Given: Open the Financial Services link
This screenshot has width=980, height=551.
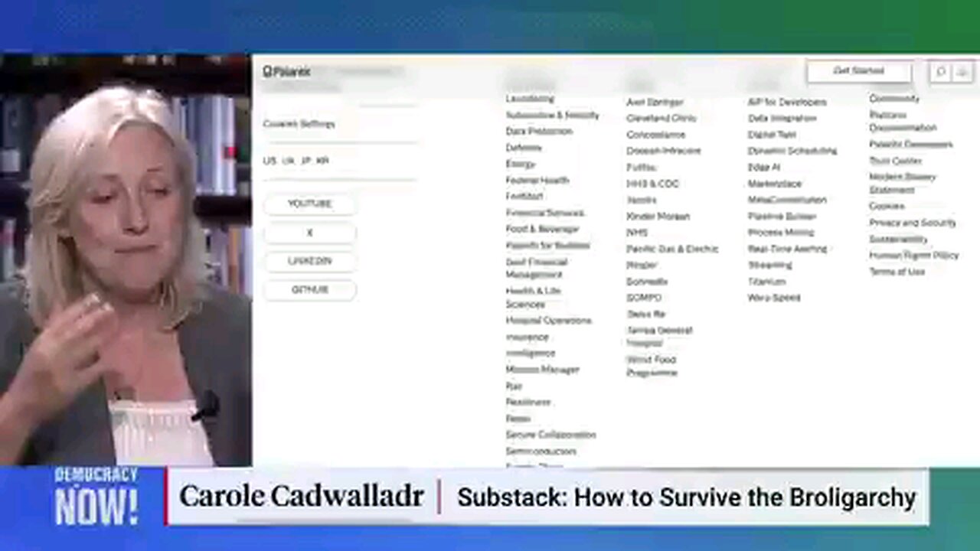Looking at the screenshot, I should click(x=544, y=213).
